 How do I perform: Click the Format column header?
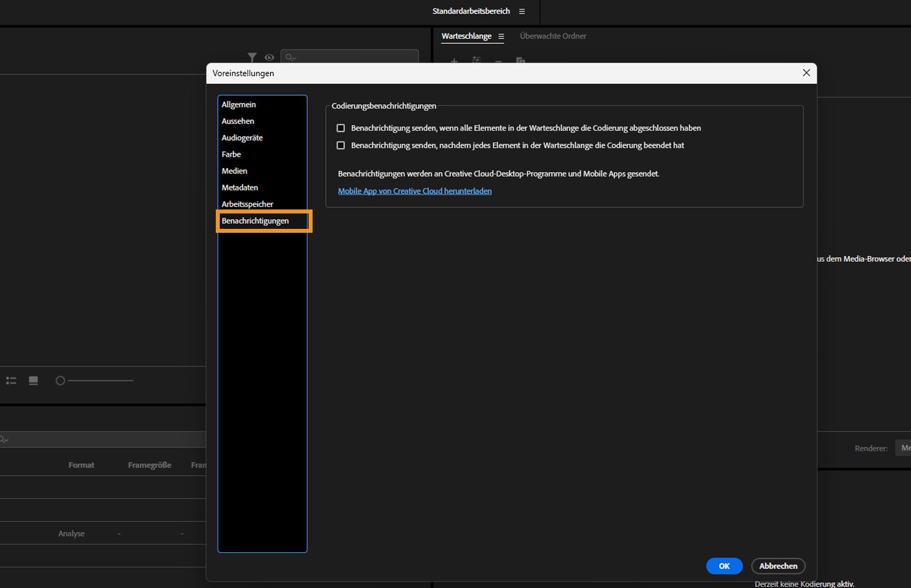point(81,465)
